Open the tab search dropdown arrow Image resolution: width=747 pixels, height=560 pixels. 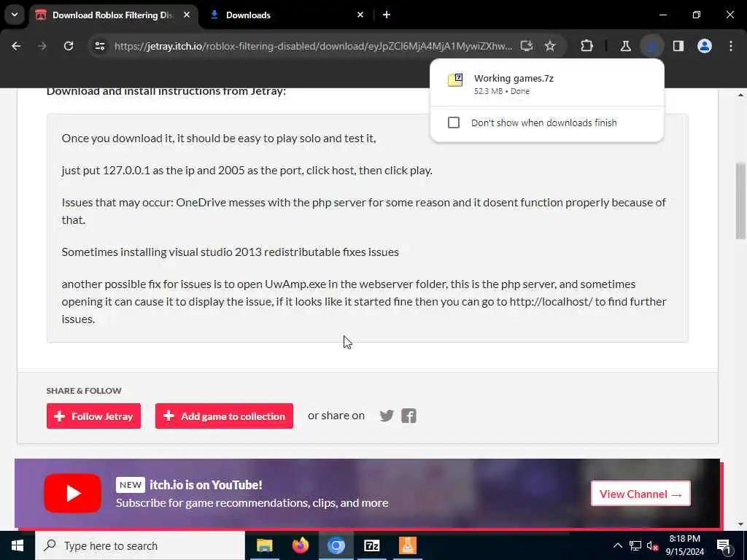click(x=15, y=15)
